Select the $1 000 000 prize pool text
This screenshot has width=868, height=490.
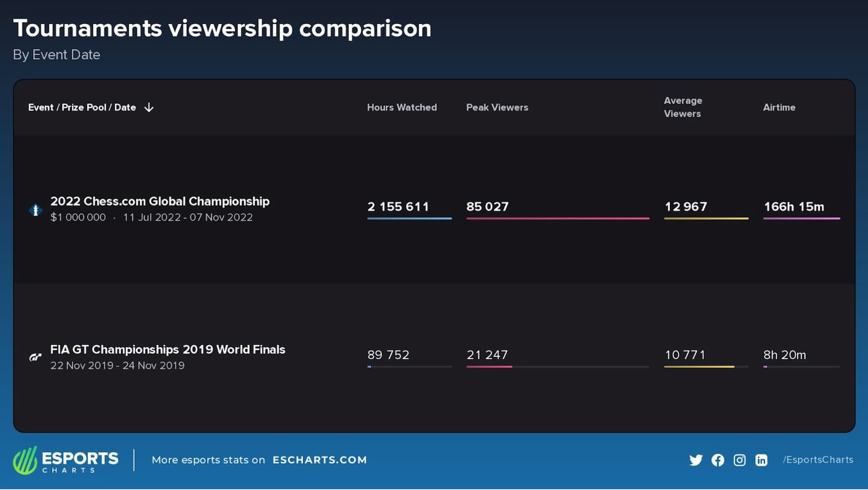point(78,218)
